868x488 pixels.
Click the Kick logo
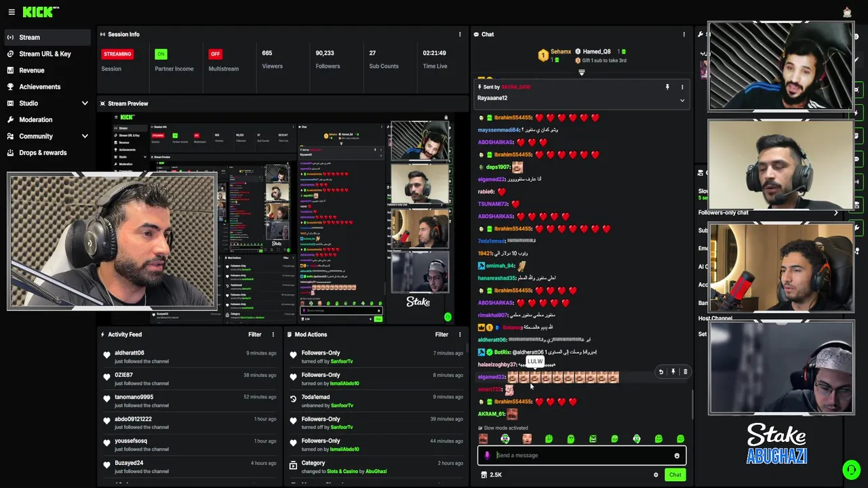41,12
